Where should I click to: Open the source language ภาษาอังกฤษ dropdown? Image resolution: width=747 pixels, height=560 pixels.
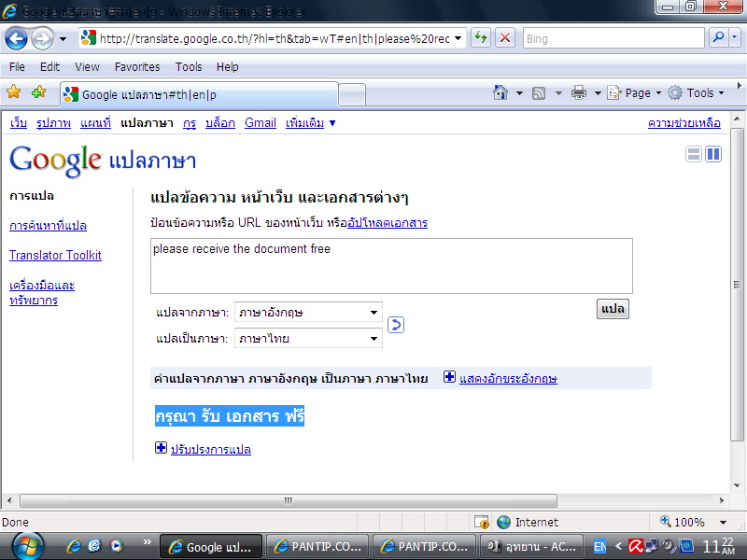pyautogui.click(x=308, y=313)
